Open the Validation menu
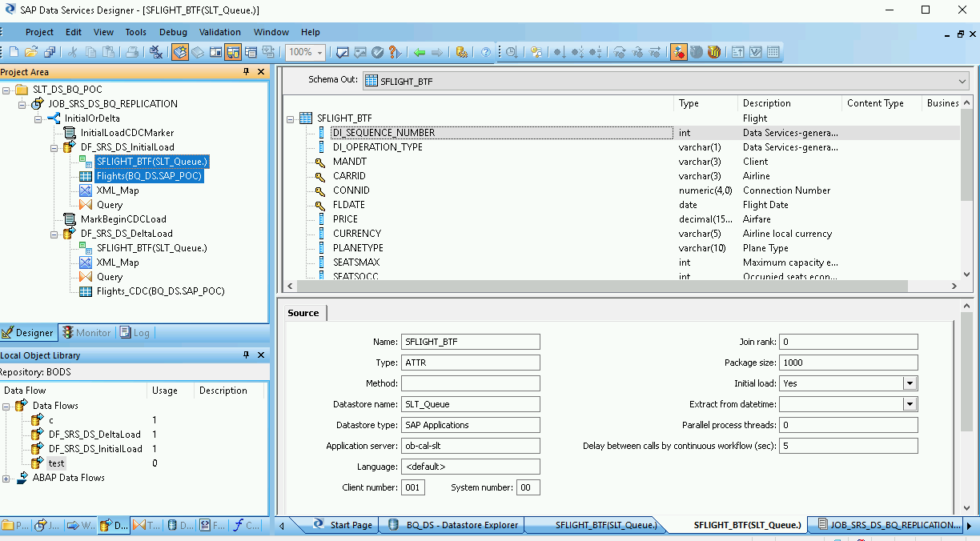The width and height of the screenshot is (980, 541). tap(219, 32)
